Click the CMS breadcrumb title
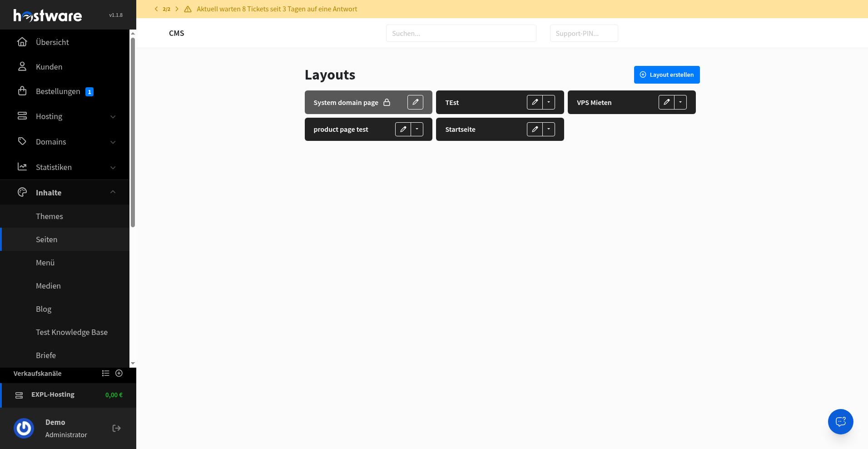This screenshot has height=449, width=868. coord(177,33)
